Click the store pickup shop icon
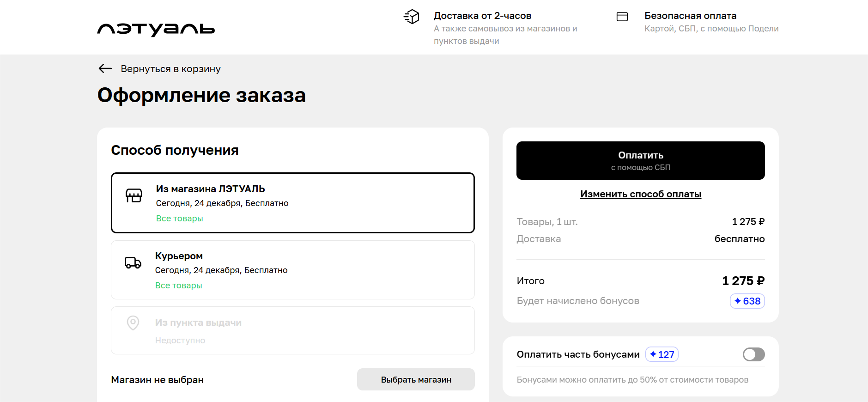 coord(134,195)
